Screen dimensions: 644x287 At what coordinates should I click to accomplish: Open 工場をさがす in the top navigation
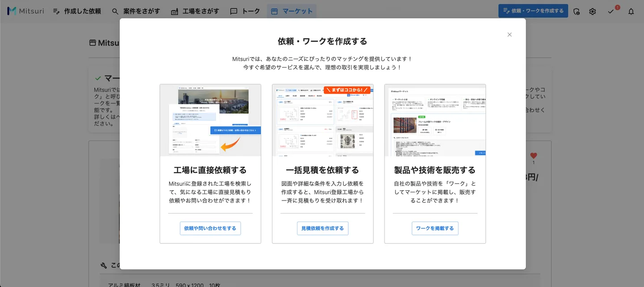[195, 11]
